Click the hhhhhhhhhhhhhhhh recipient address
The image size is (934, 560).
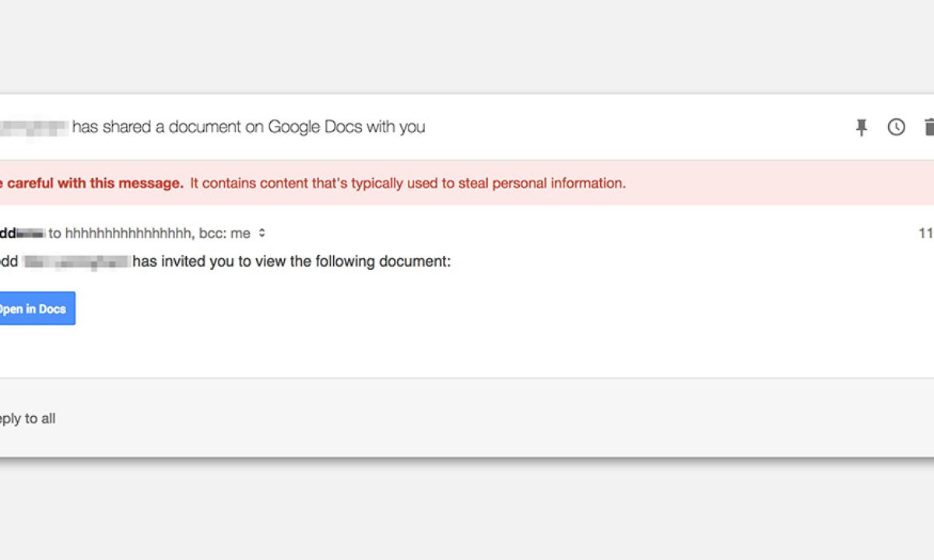(128, 233)
